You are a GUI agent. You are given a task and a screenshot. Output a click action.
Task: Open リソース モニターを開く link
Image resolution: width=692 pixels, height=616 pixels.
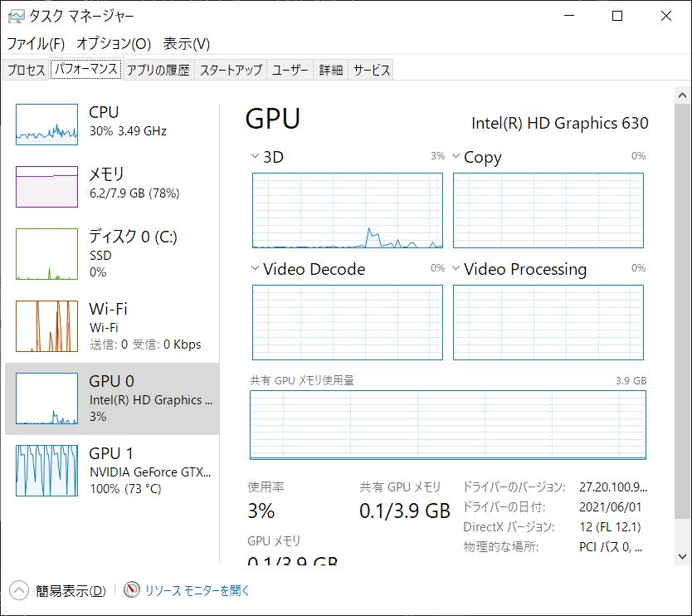click(197, 590)
